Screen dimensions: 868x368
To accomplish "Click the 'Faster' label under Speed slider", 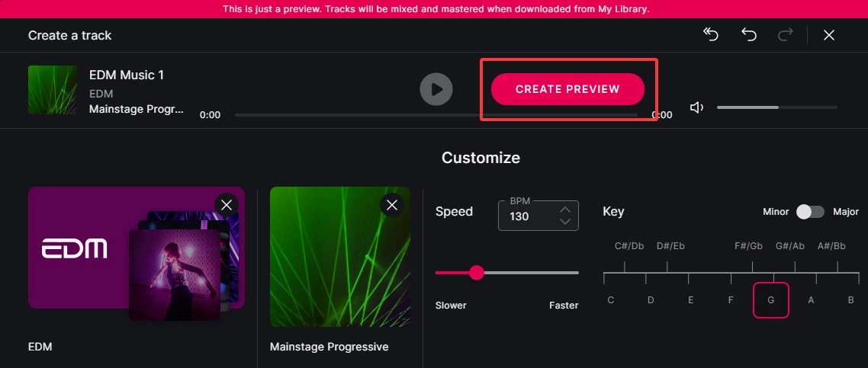I will point(564,305).
